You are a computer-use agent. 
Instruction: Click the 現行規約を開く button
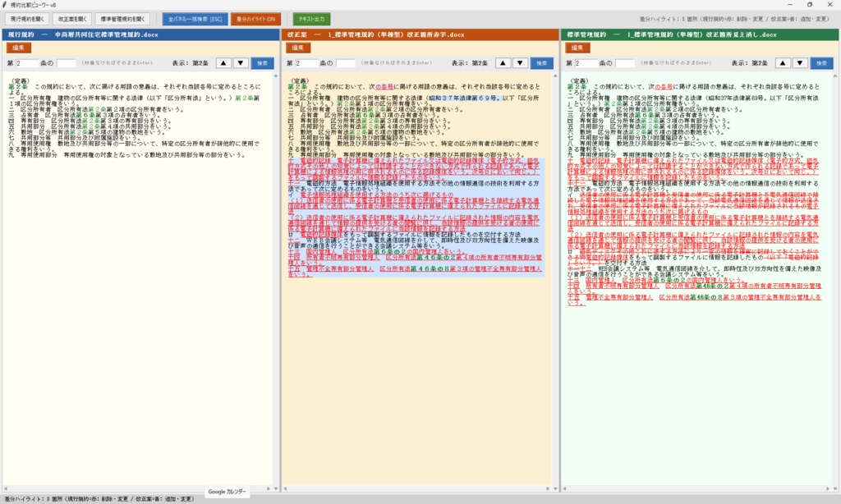[x=27, y=19]
